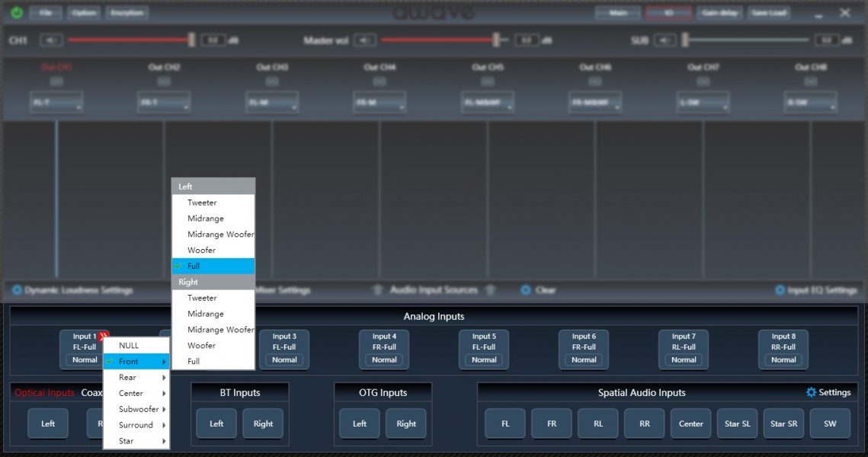Open the Out CH2 speaker type dropdown
Screen dimensions: 868x457
(164, 103)
